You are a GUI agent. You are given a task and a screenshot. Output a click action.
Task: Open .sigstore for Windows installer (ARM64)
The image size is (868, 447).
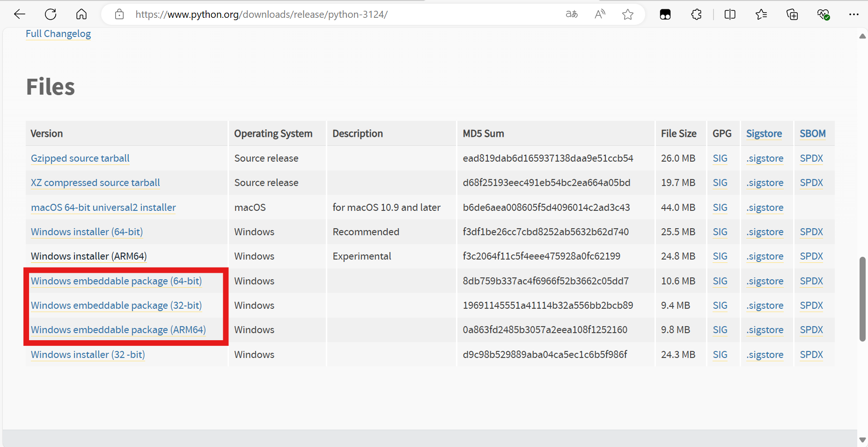click(765, 256)
